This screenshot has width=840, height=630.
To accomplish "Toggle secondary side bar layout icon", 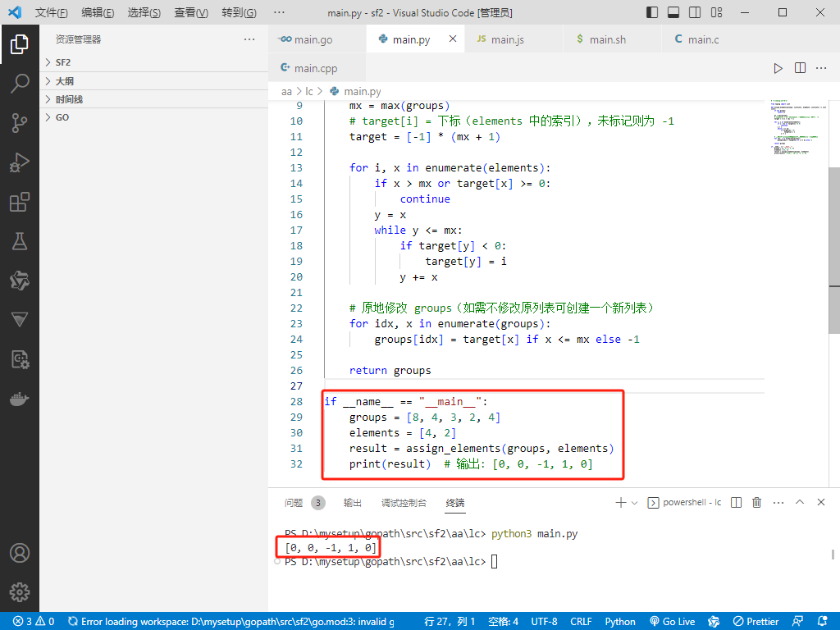I will click(x=695, y=12).
